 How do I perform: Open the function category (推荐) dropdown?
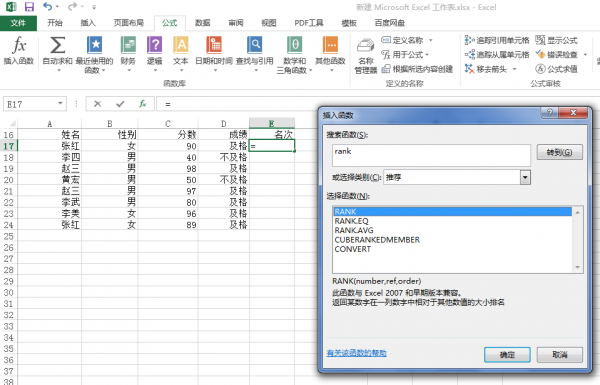point(525,177)
